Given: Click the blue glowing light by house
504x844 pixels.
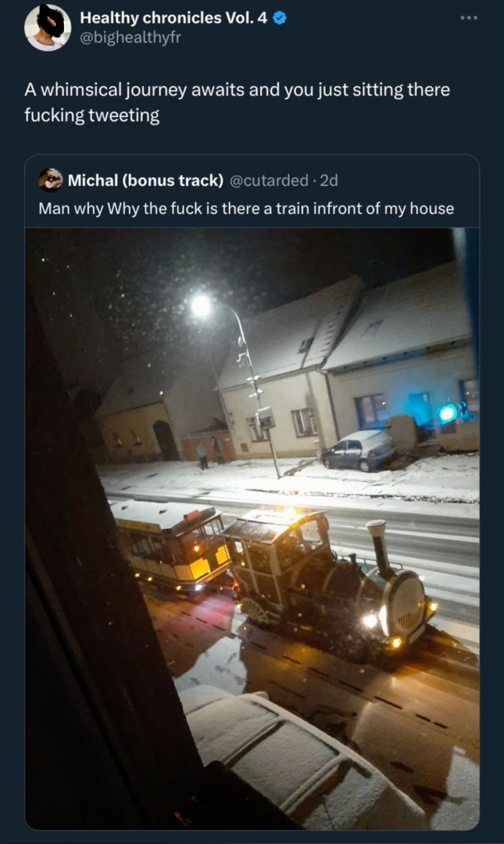Looking at the screenshot, I should (447, 413).
